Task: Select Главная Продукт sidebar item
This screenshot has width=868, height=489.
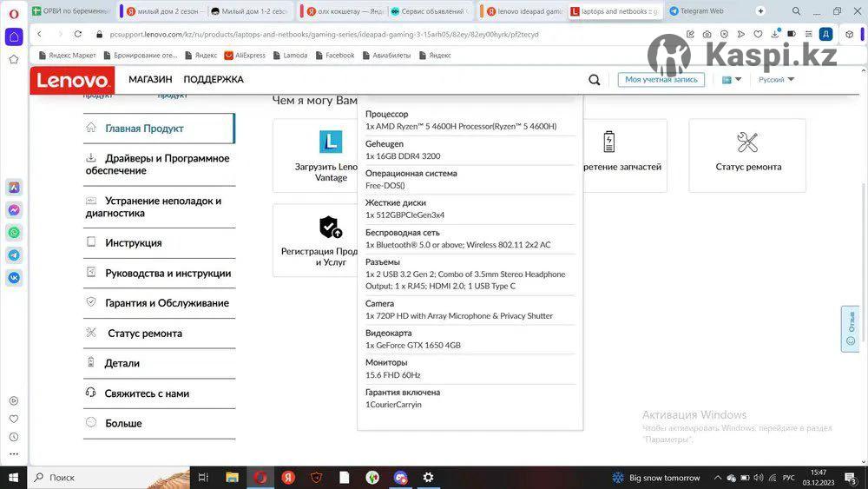Action: pyautogui.click(x=160, y=129)
